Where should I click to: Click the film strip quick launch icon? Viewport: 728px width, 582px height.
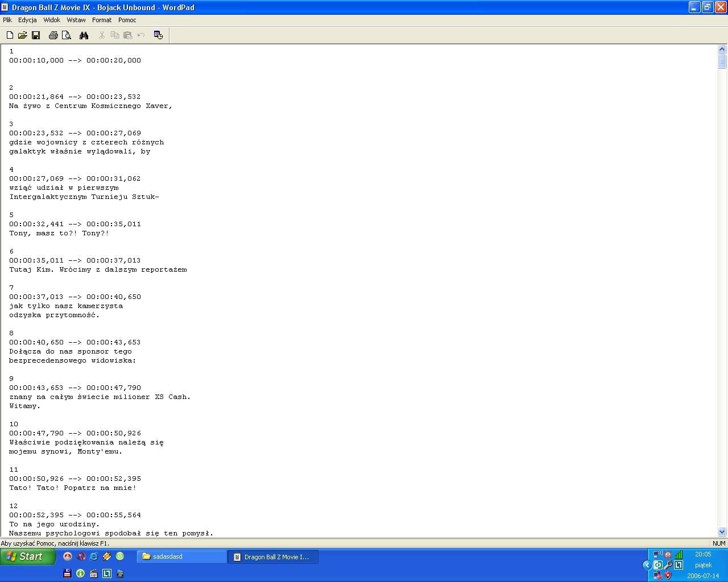point(120,573)
